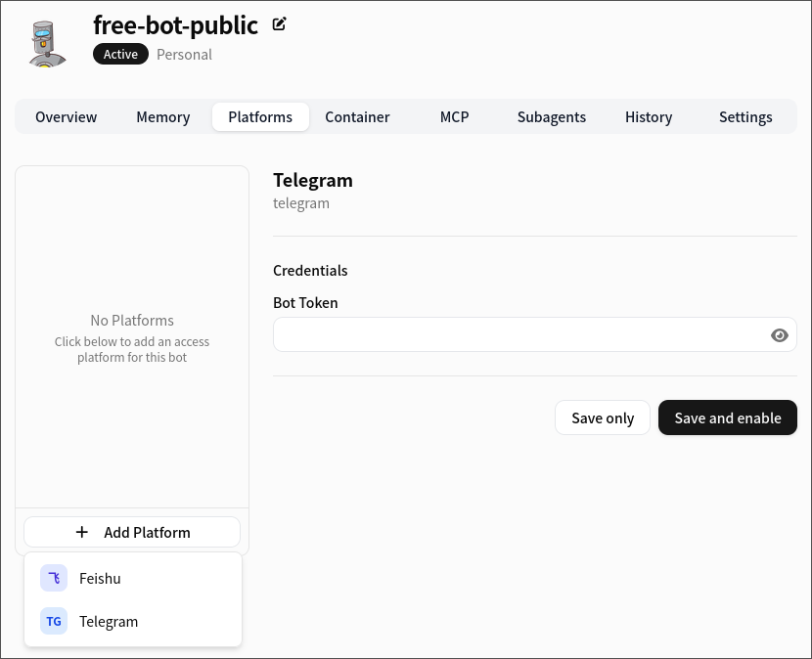Open the Add Platform dropdown

(132, 533)
